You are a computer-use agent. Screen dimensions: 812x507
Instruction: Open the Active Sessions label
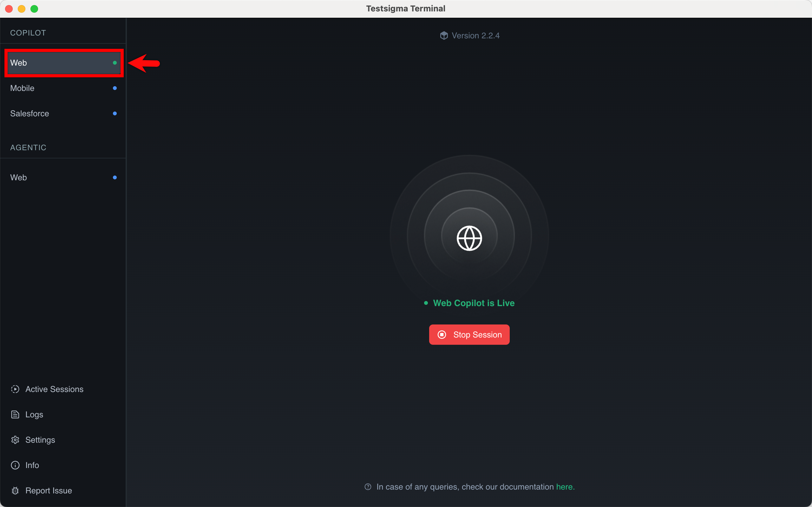pyautogui.click(x=54, y=389)
